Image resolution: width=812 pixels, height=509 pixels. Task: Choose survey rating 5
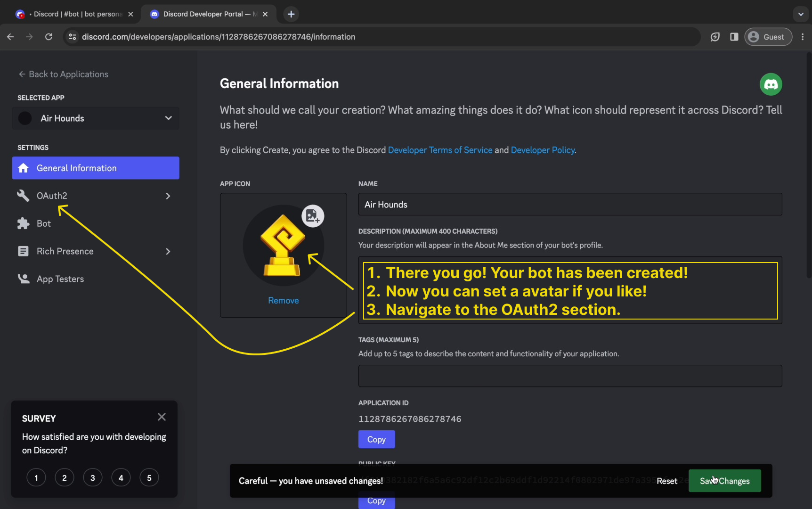149,478
